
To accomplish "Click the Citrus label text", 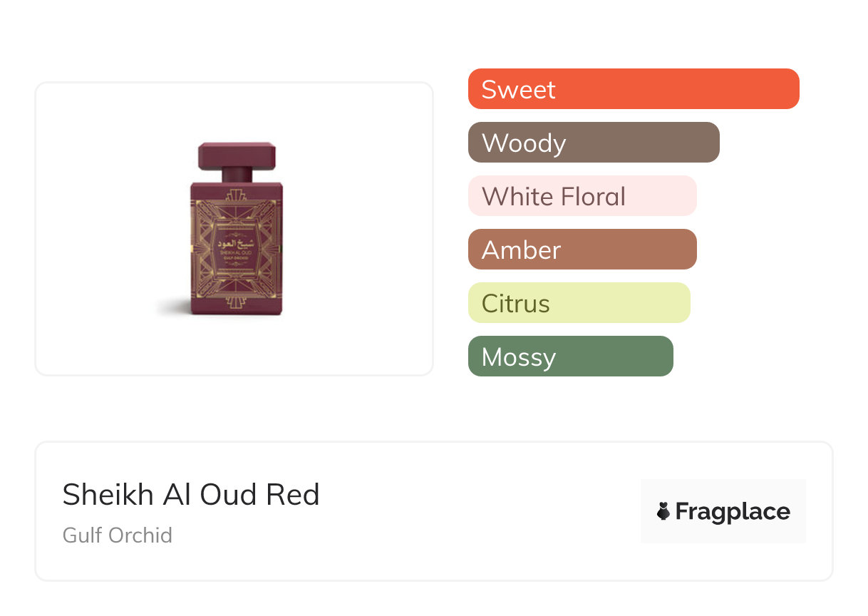I will [x=515, y=304].
